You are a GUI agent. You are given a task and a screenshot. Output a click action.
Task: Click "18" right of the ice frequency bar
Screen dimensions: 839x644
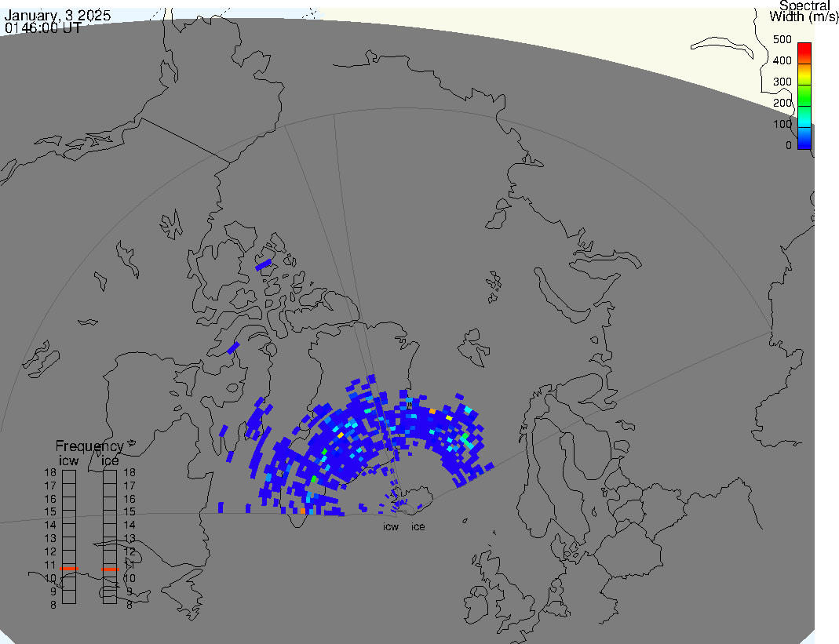click(x=129, y=472)
